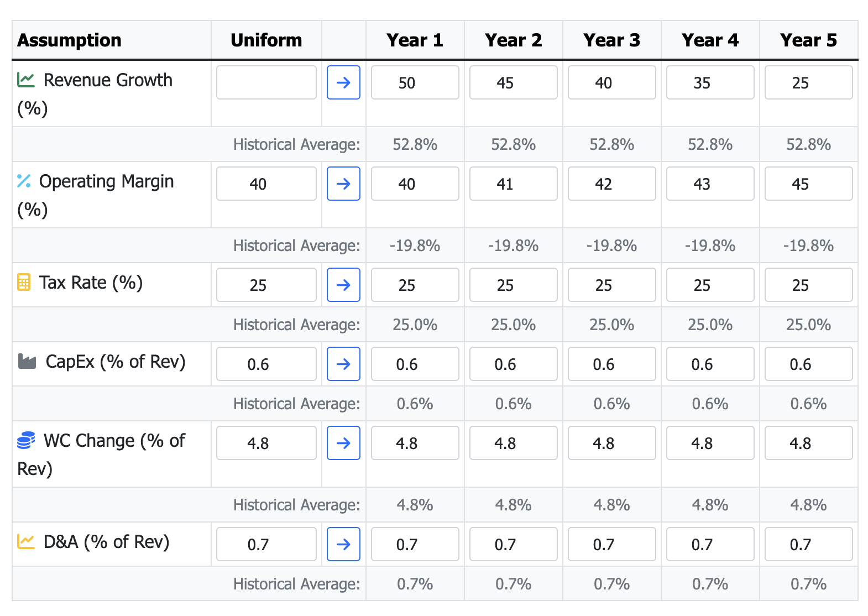
Task: Apply uniform Revenue Growth with arrow button
Action: point(343,82)
